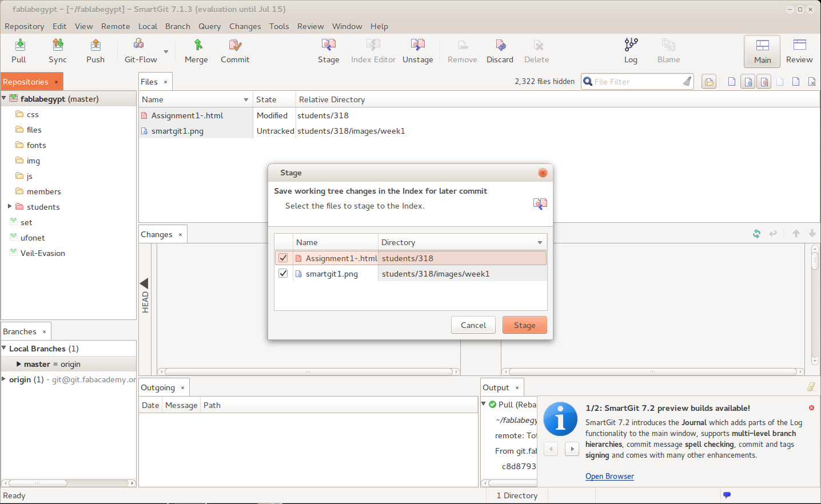This screenshot has height=504, width=821.
Task: Collapse the fablabegypt repository node
Action: [x=4, y=98]
